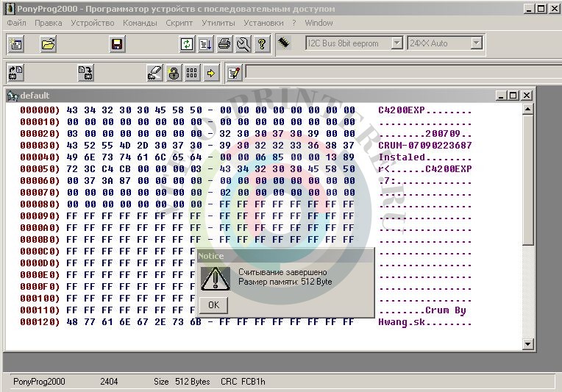
Task: Minimize the default child window
Action: pyautogui.click(x=501, y=96)
